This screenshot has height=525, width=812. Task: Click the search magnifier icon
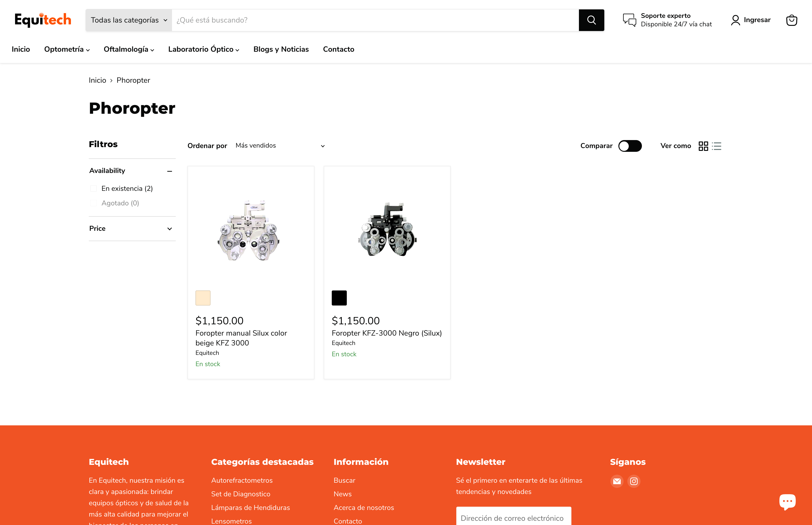tap(591, 20)
